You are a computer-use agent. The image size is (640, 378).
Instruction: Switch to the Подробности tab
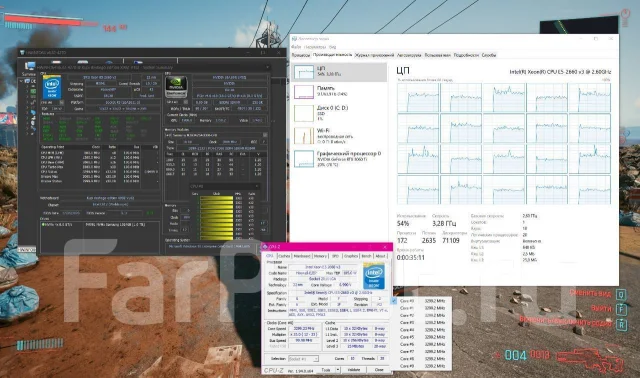pyautogui.click(x=466, y=55)
